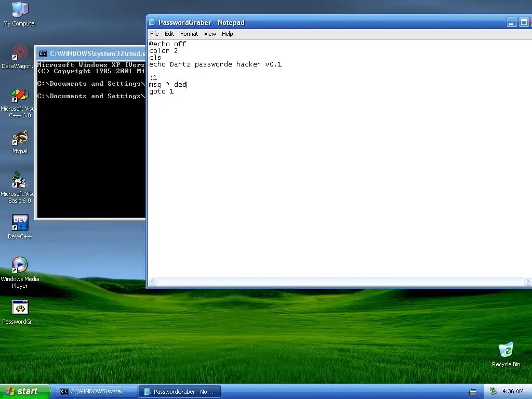Click the 4:36 AM taskbar clock
The height and width of the screenshot is (399, 532).
513,392
